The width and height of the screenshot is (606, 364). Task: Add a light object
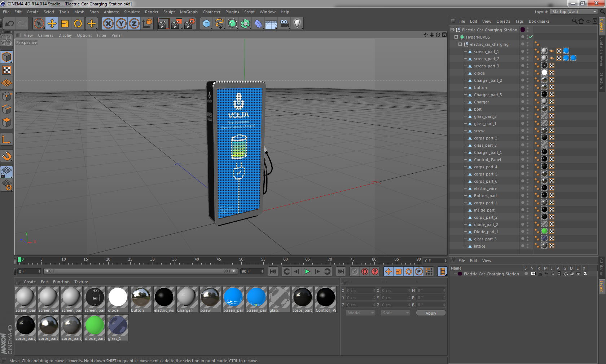297,24
